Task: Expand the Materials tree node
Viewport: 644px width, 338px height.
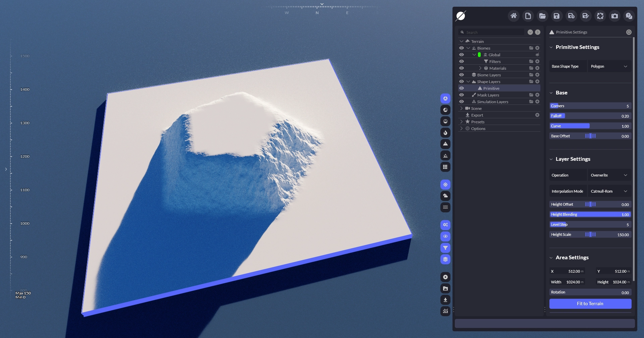Action: coord(480,68)
